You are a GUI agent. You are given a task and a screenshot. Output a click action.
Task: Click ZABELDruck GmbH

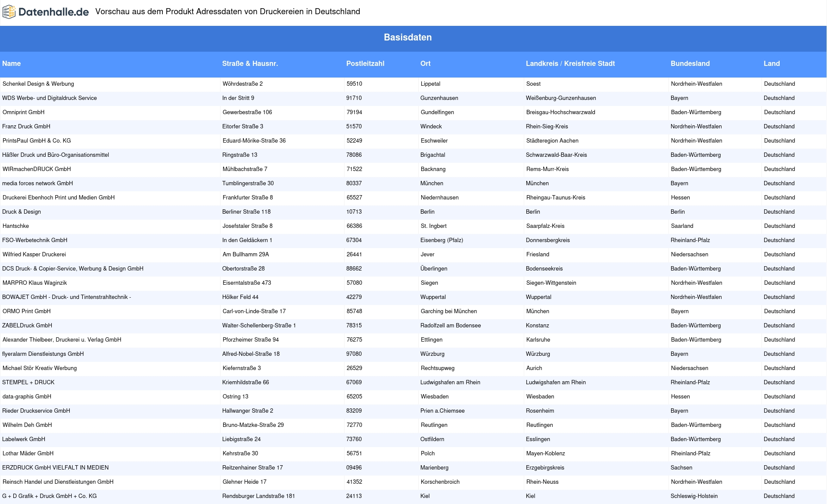click(27, 326)
